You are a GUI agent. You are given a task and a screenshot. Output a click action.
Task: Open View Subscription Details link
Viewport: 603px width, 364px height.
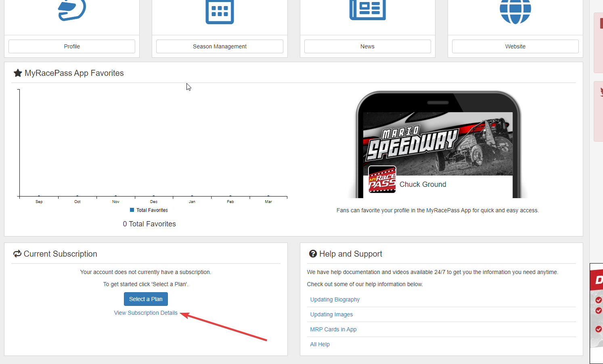tap(146, 313)
